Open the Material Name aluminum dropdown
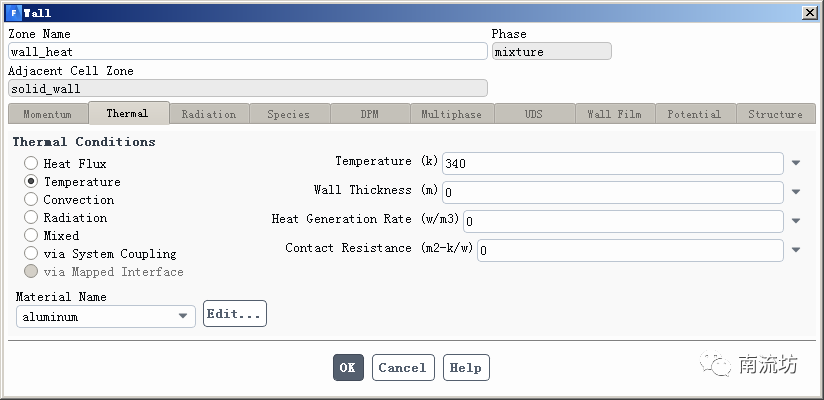Screen dimensions: 824x400 (105, 316)
